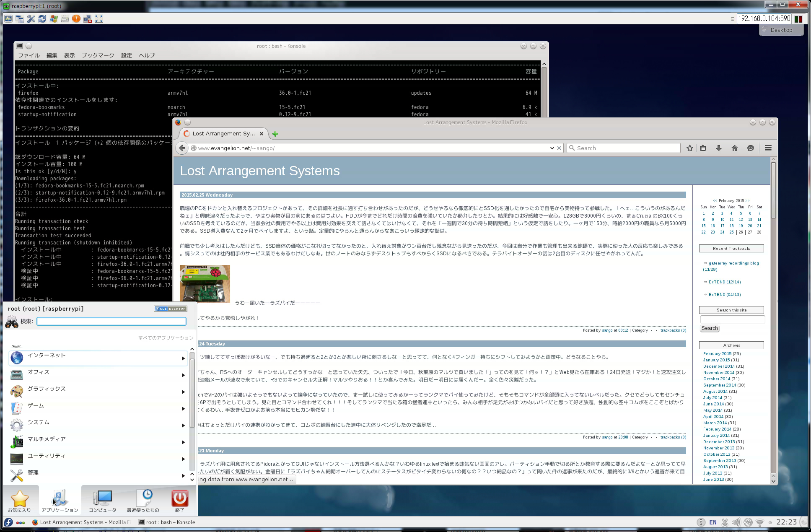The image size is (811, 532).
Task: Open the Firefox hamburger menu
Action: point(768,148)
